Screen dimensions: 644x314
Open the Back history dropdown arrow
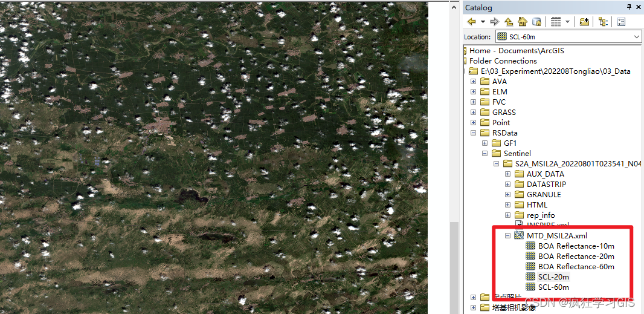click(483, 22)
